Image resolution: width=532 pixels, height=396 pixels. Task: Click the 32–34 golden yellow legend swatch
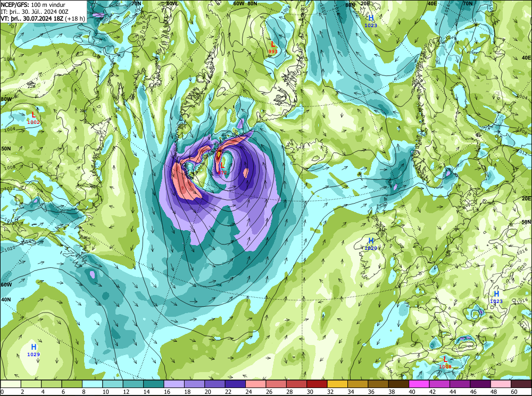click(338, 384)
